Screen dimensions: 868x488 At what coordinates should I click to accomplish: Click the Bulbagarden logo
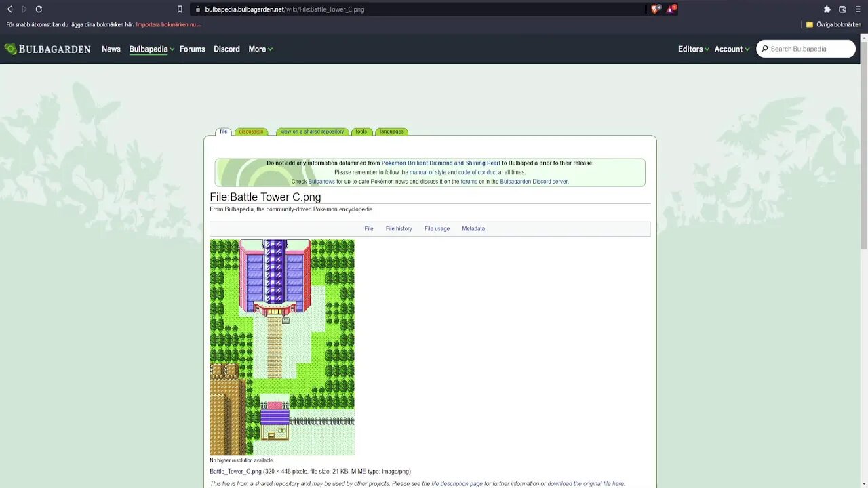coord(47,49)
